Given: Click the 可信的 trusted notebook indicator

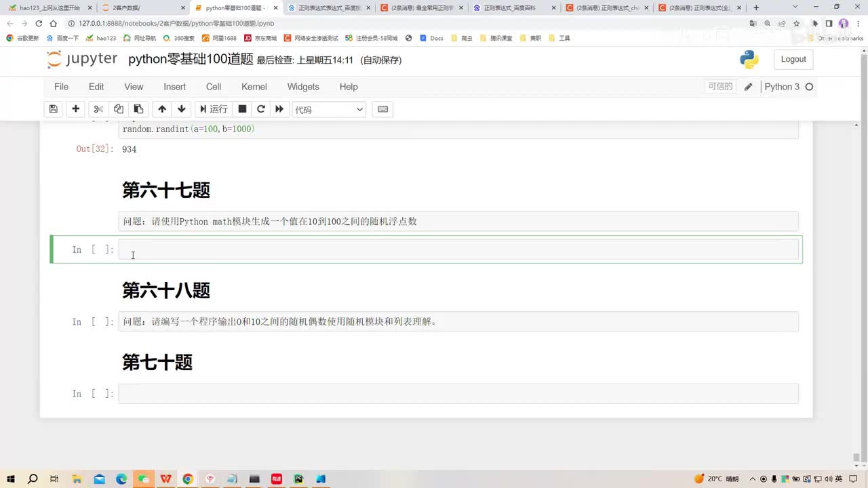Looking at the screenshot, I should (x=720, y=87).
